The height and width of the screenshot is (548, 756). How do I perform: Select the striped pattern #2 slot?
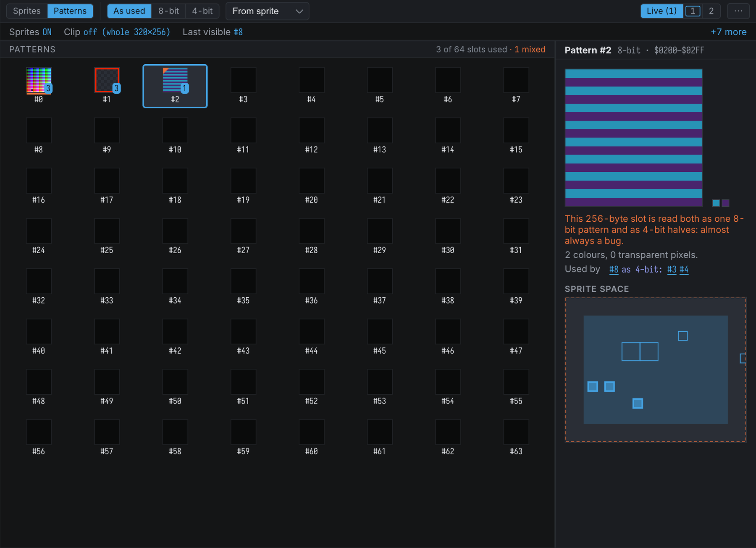point(175,86)
